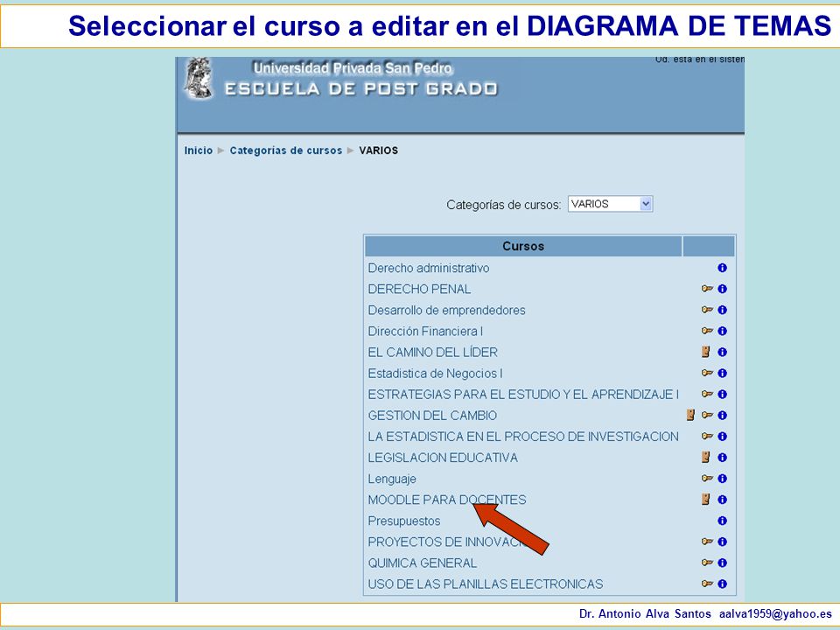Go to Inicio breadcrumb link
The width and height of the screenshot is (840, 630).
199,150
